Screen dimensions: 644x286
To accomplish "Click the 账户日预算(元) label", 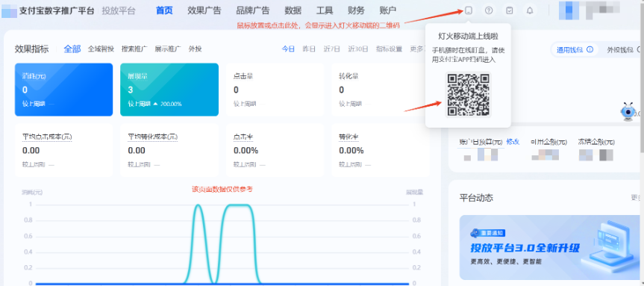I will pyautogui.click(x=481, y=142).
